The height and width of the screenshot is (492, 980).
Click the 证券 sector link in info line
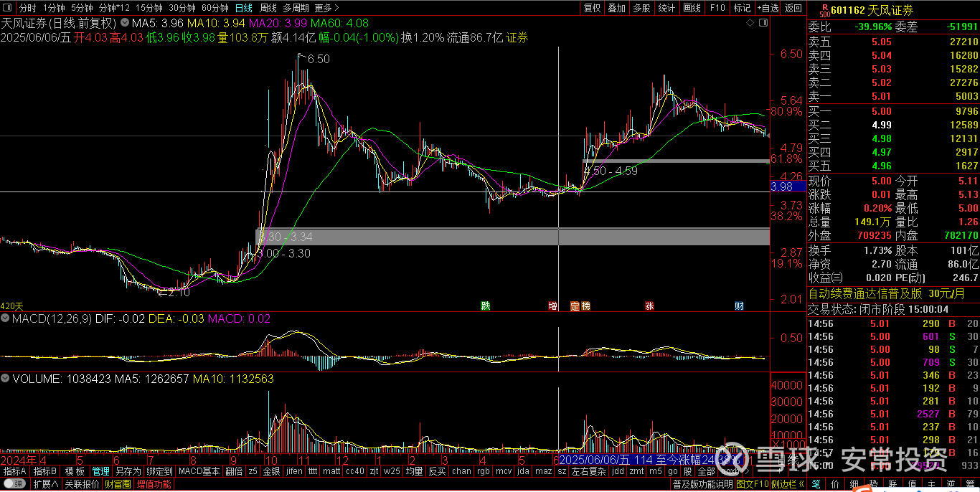517,37
